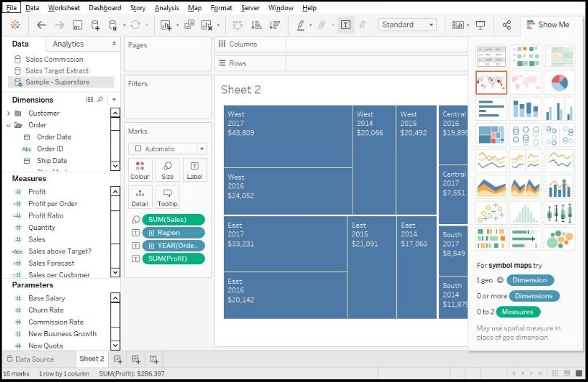Click the new worksheet toolbar icon

click(166, 25)
